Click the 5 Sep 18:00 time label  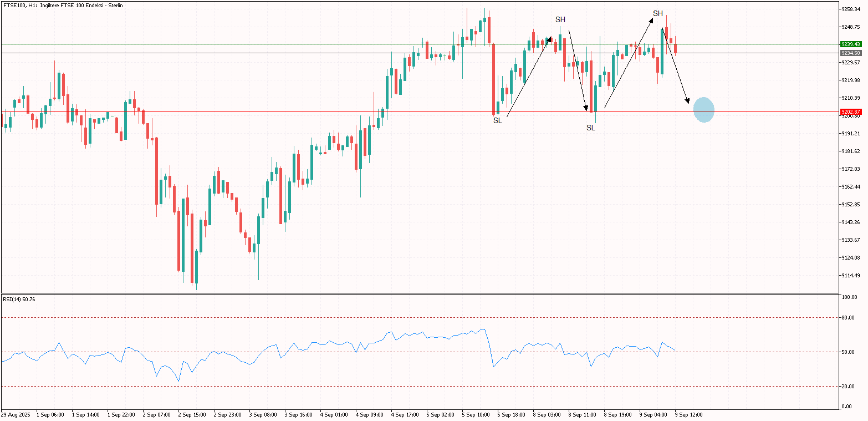[511, 414]
